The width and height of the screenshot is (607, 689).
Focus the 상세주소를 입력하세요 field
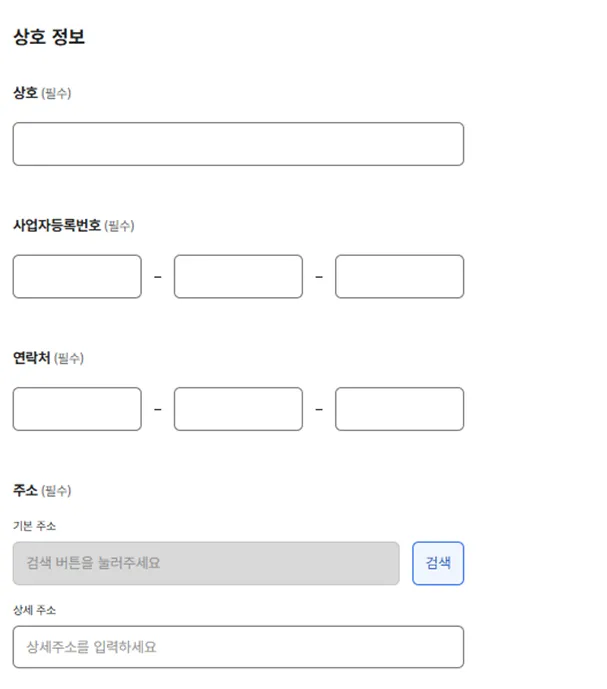pyautogui.click(x=238, y=647)
